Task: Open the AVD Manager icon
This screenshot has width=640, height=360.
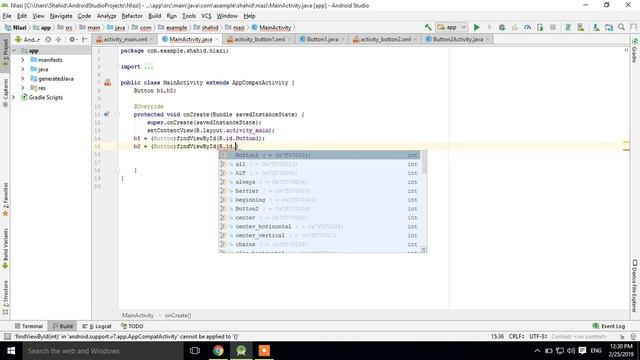Action: [580, 27]
